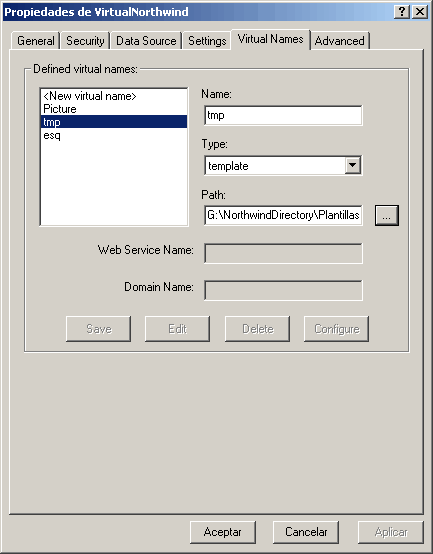Image resolution: width=433 pixels, height=554 pixels.
Task: Select the Picture virtual name
Action: pos(114,109)
